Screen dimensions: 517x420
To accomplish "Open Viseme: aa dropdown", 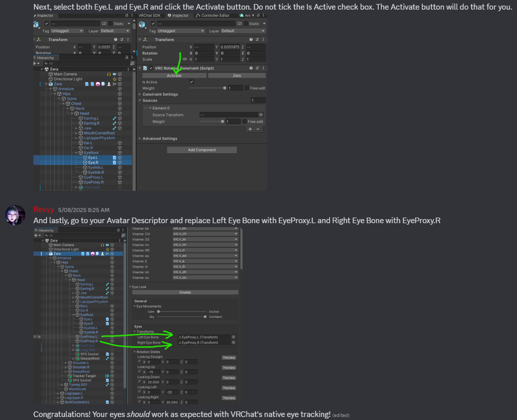I will pyautogui.click(x=205, y=256).
